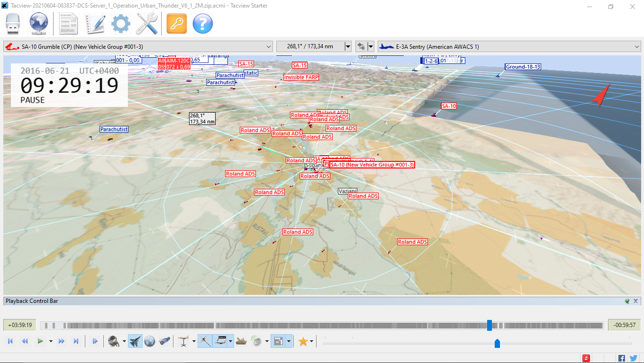Expand the aircraft on stand options dropdown
Image resolution: width=644 pixels, height=363 pixels.
(194, 341)
